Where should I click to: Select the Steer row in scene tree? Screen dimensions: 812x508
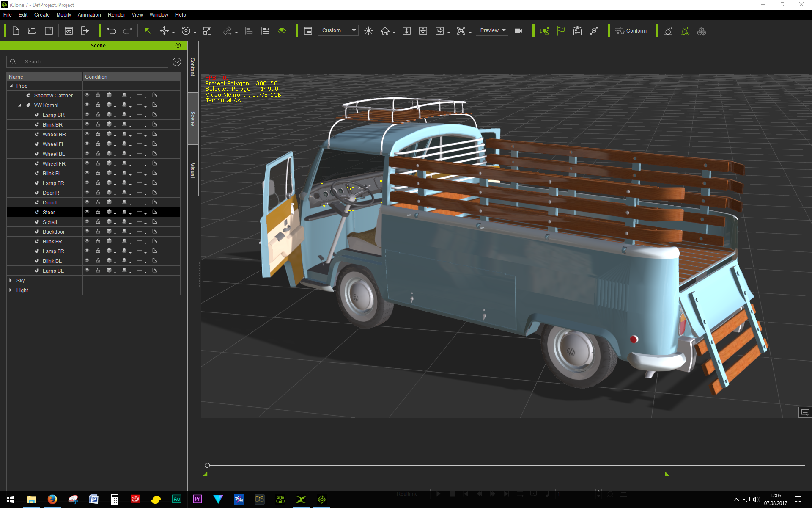(x=93, y=212)
